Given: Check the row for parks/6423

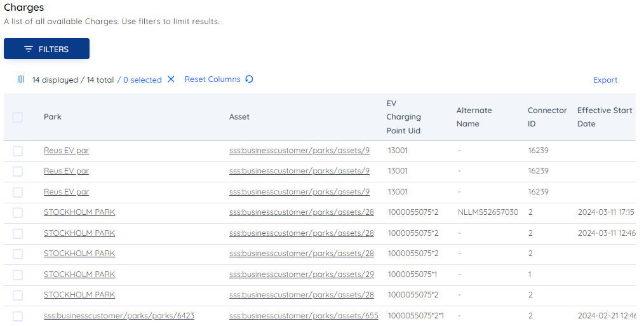Looking at the screenshot, I should coord(18,316).
